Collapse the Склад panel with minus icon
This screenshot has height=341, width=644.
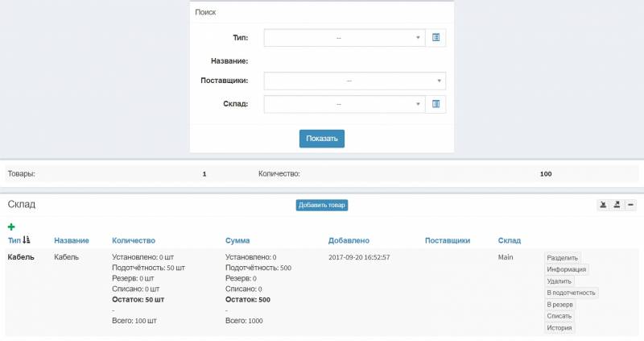(630, 205)
